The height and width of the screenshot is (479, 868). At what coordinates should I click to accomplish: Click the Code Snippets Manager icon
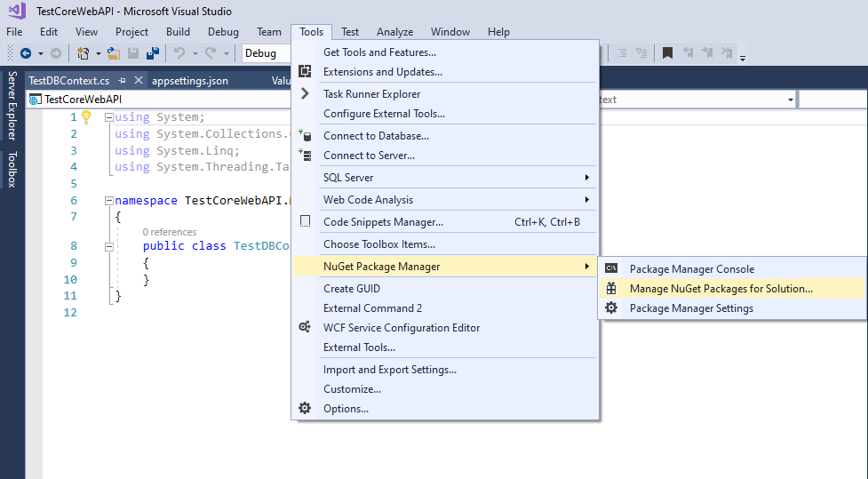[305, 221]
